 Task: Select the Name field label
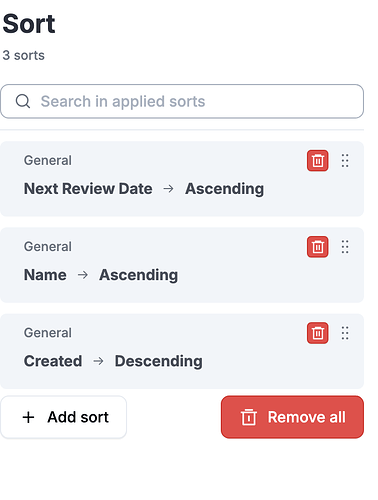click(45, 275)
